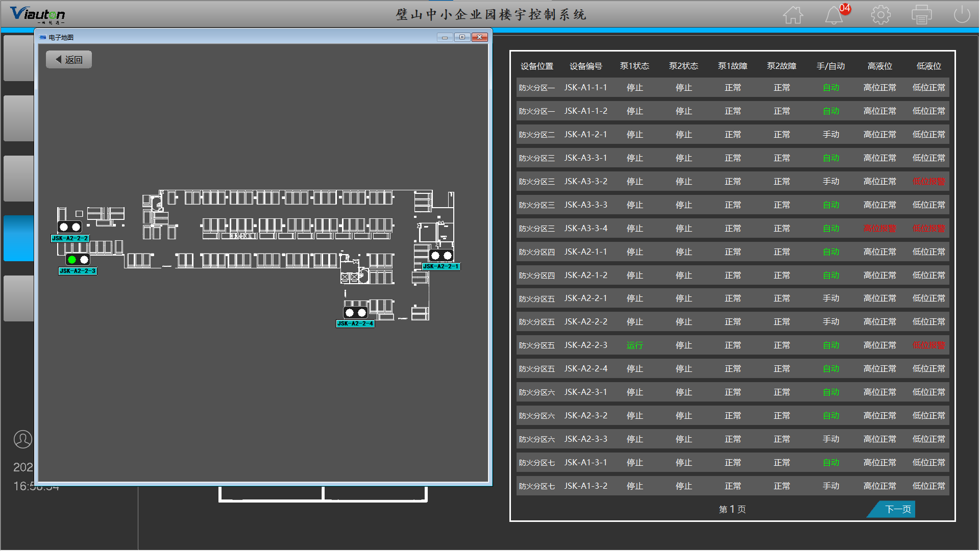Click 低位报警 alarm for JSK-A3-3-2
Viewport: 980px width, 551px height.
[928, 182]
